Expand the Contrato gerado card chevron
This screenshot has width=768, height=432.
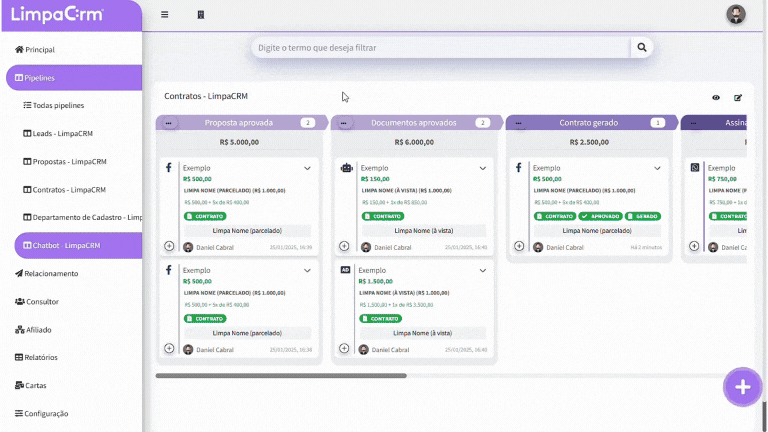pos(657,168)
